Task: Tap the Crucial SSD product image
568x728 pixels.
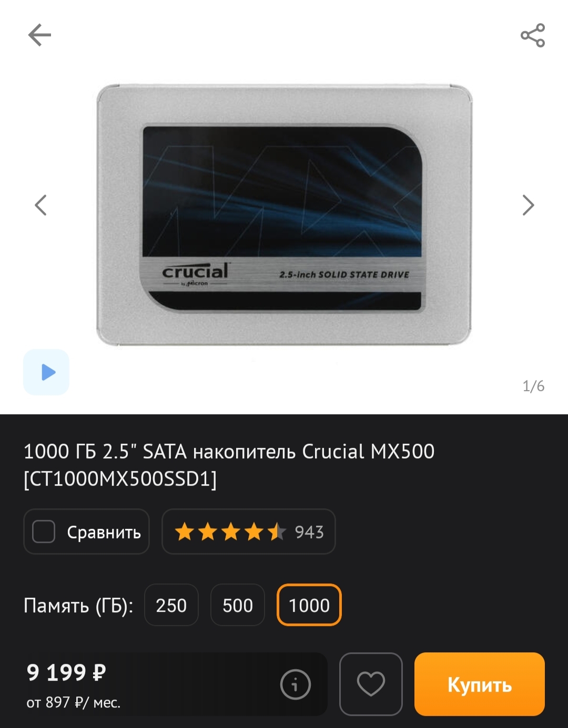Action: 284,214
